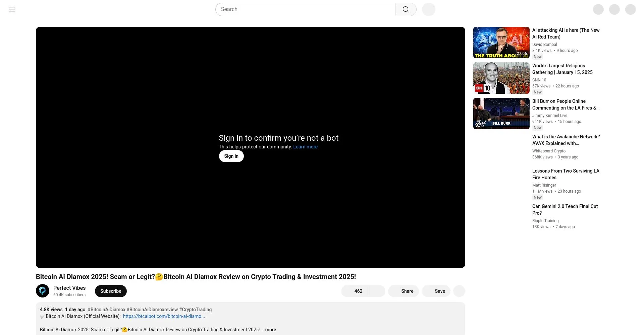Like the video showing 462
This screenshot has height=335, width=644.
point(355,291)
